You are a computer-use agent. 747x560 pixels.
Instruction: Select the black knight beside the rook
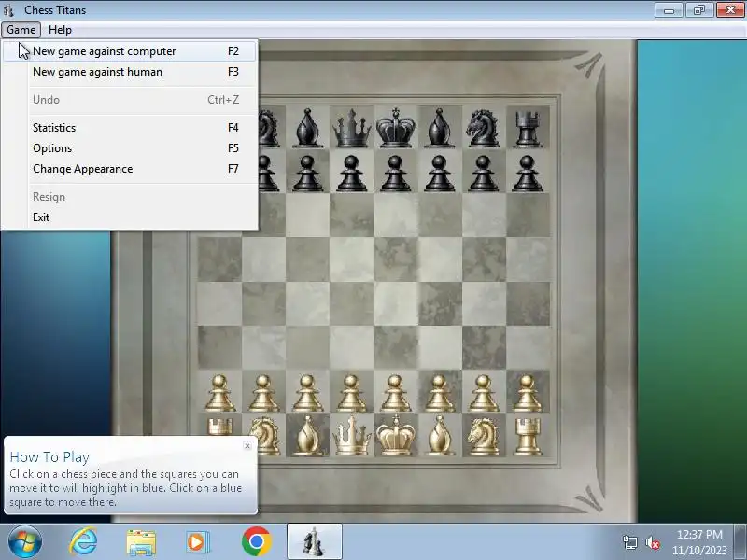(483, 129)
